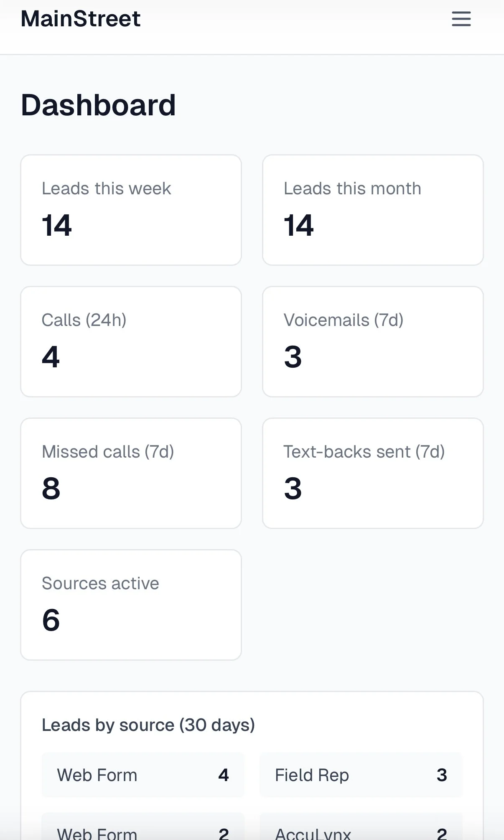This screenshot has width=504, height=840.
Task: View the Voicemails (7d) card
Action: coord(373,341)
